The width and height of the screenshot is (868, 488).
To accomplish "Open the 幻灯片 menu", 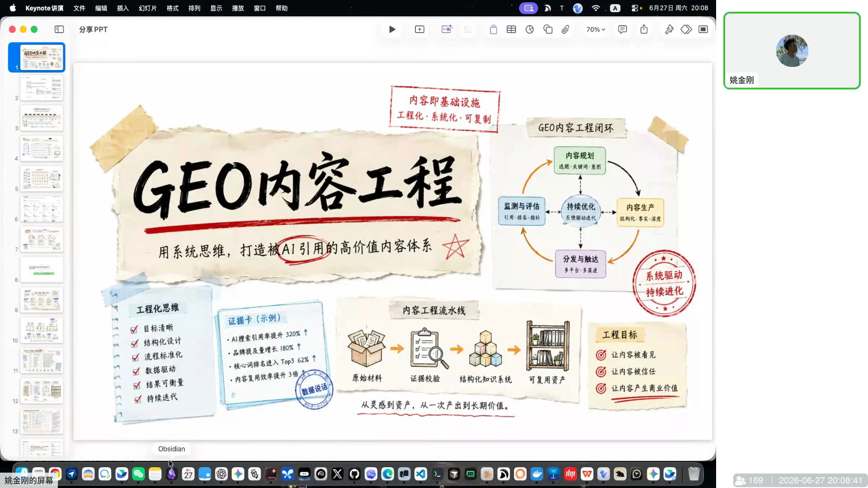I will 148,8.
